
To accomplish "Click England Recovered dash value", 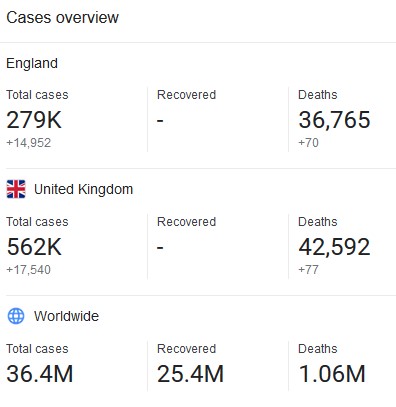I will click(x=160, y=120).
